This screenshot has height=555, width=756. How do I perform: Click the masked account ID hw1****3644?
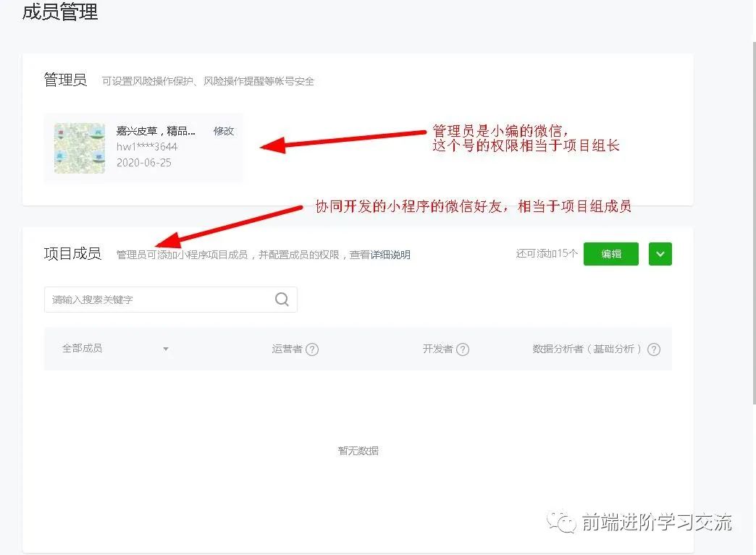(147, 147)
